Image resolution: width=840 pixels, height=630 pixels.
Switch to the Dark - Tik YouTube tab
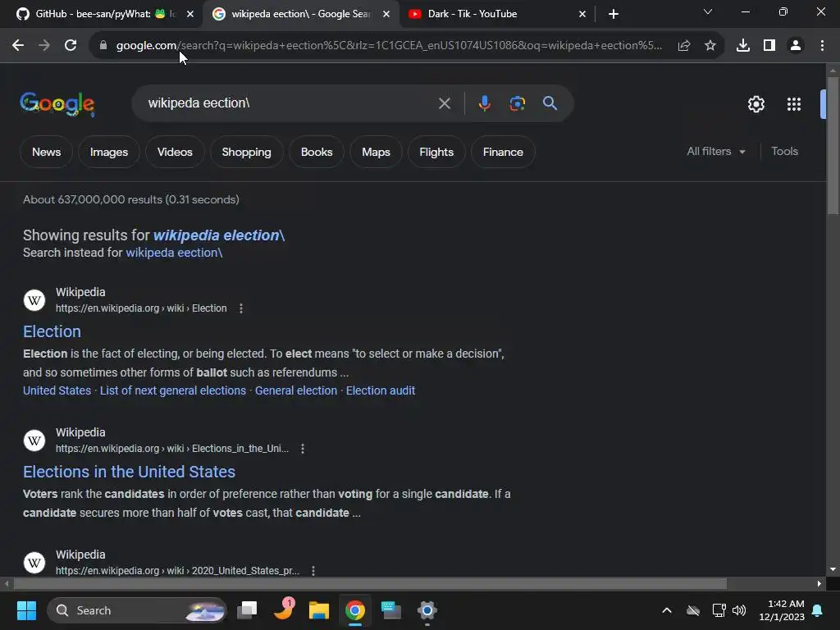[497, 14]
